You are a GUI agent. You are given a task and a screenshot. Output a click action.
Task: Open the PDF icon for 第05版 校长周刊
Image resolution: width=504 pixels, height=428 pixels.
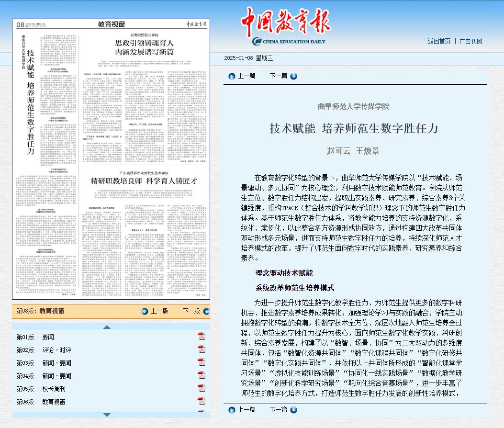coord(202,388)
